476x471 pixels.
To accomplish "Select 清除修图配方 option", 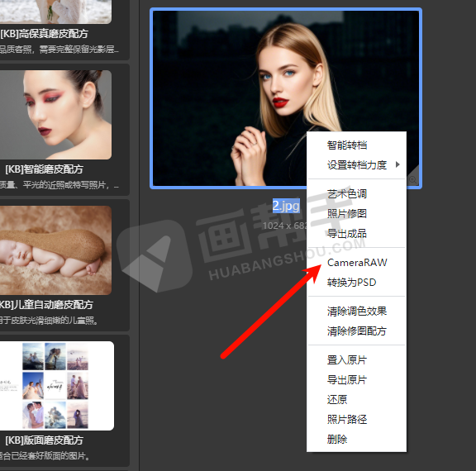I will pyautogui.click(x=357, y=331).
